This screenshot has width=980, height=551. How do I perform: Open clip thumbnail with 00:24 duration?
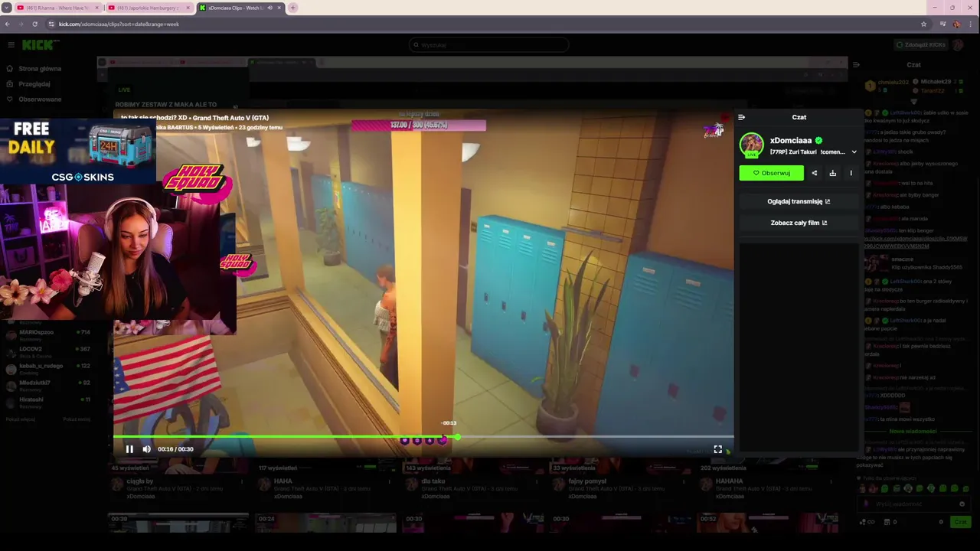325,523
